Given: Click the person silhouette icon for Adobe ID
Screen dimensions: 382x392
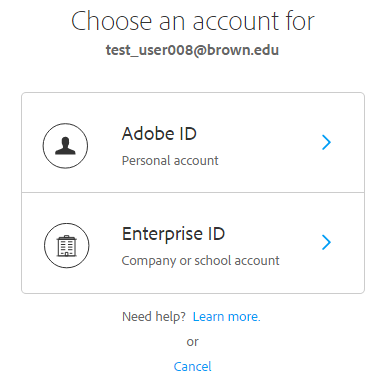Looking at the screenshot, I should click(x=65, y=146).
